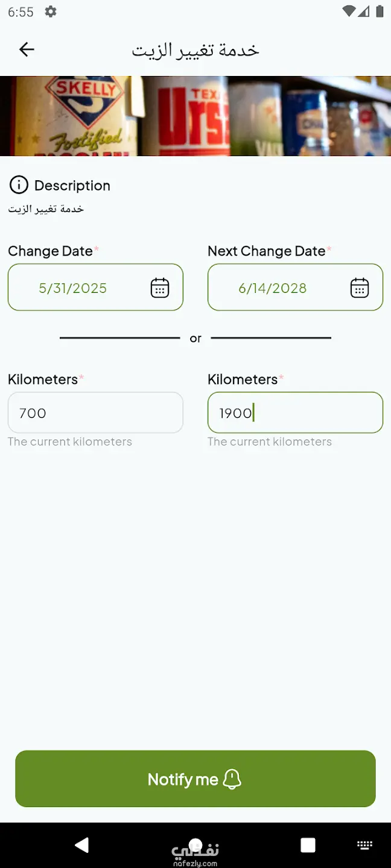
Task: Tap the oil cans banner image
Action: tap(195, 116)
